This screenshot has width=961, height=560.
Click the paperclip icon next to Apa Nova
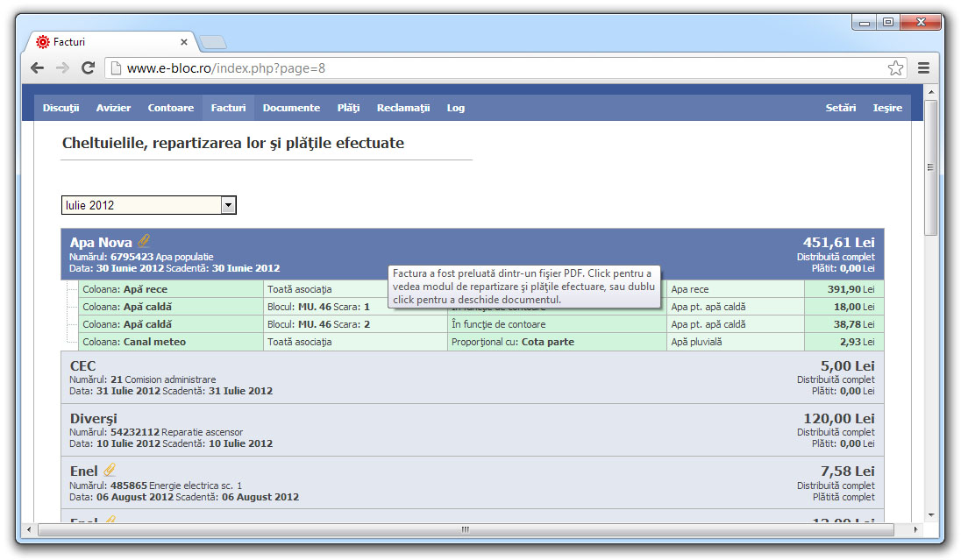[x=144, y=241]
